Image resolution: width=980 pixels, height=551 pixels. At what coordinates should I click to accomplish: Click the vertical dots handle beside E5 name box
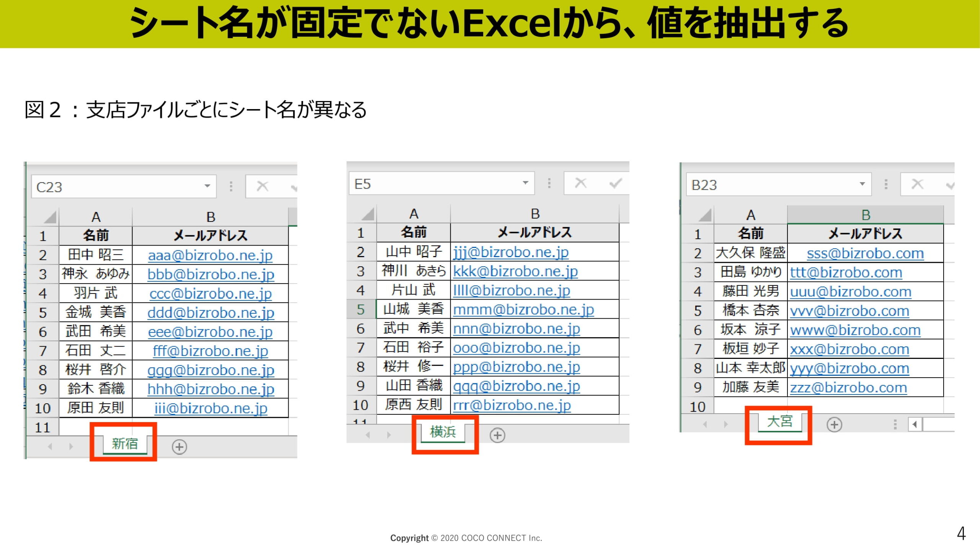coord(549,183)
